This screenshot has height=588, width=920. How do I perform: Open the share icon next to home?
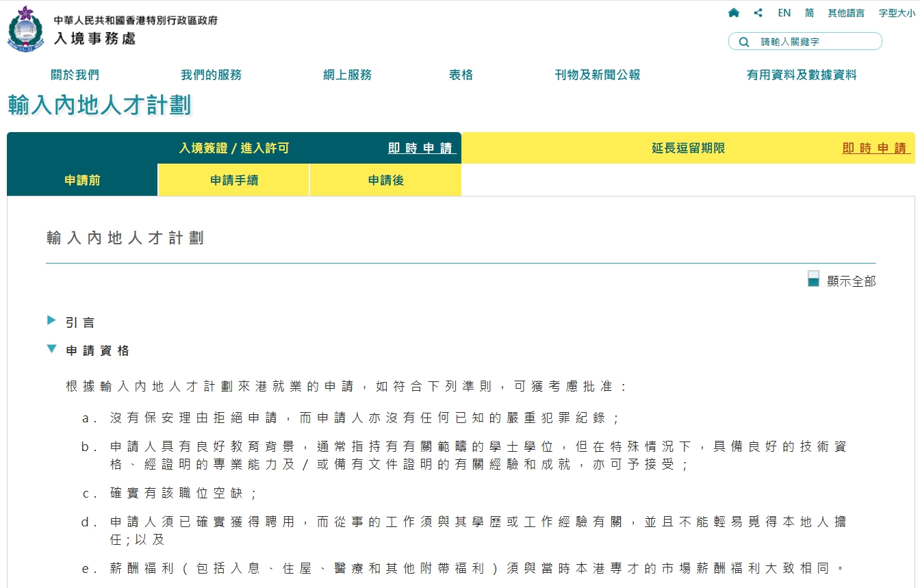tap(758, 12)
